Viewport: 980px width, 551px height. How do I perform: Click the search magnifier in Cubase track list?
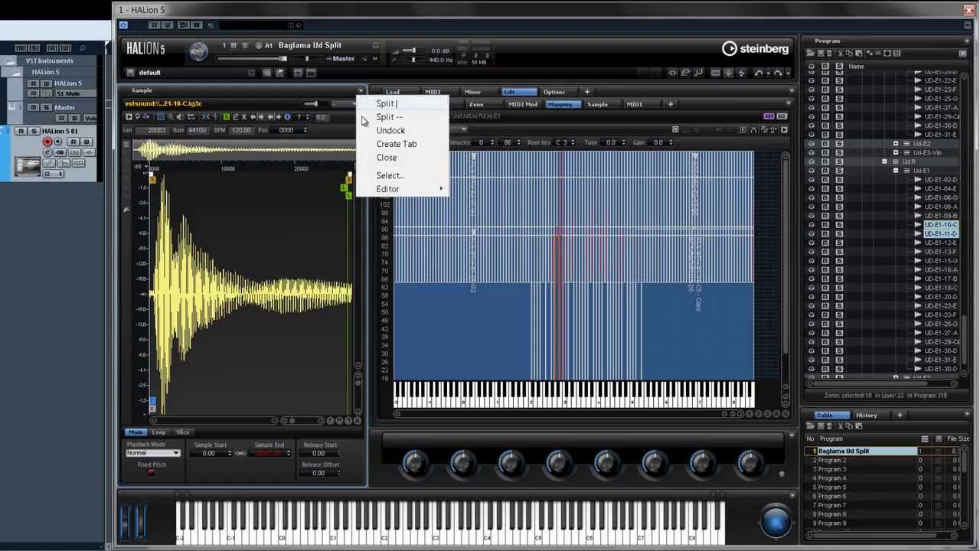click(83, 48)
